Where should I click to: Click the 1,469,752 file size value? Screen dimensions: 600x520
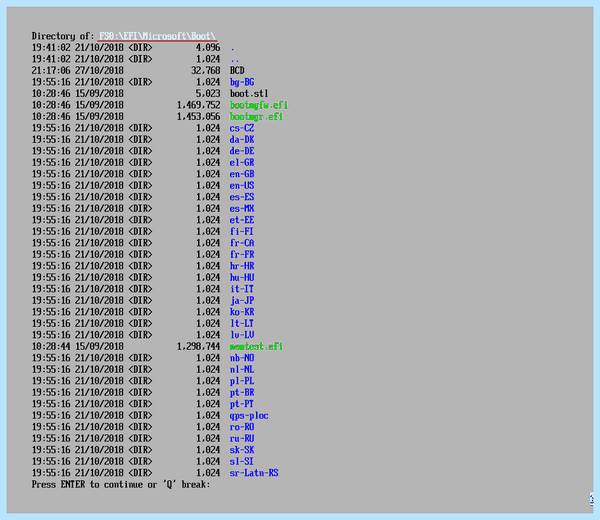tap(198, 105)
